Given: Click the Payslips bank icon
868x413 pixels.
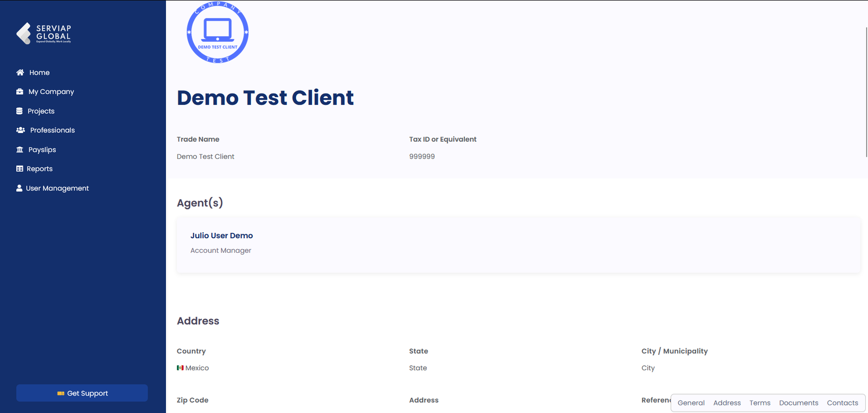Looking at the screenshot, I should pyautogui.click(x=20, y=150).
